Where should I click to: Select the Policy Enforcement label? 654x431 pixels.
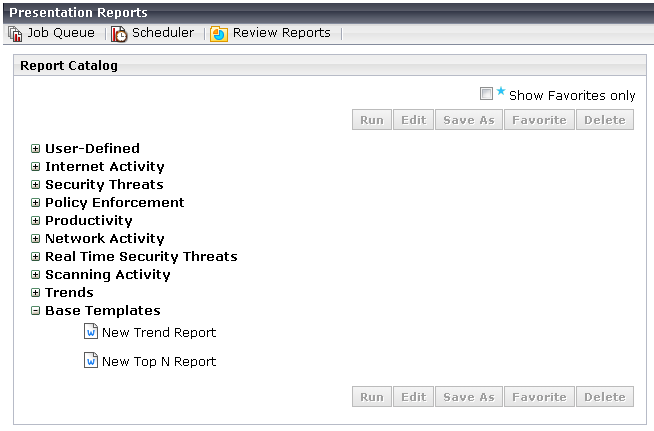[115, 202]
